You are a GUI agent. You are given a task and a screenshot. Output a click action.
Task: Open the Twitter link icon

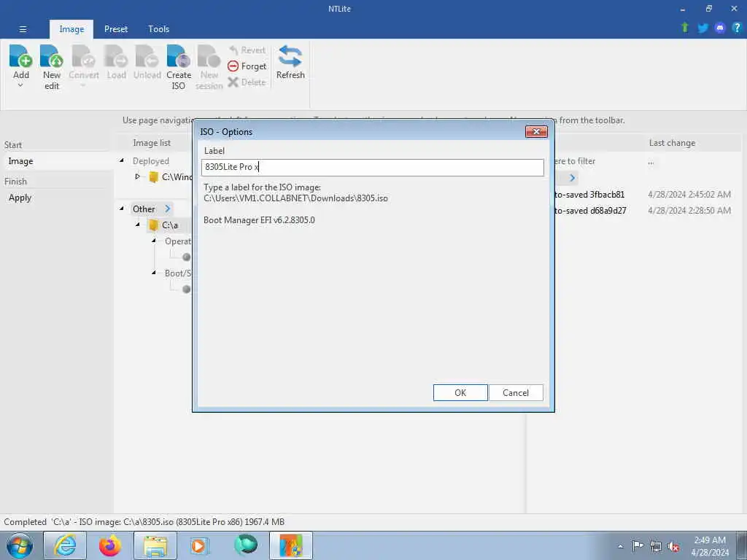(x=703, y=28)
